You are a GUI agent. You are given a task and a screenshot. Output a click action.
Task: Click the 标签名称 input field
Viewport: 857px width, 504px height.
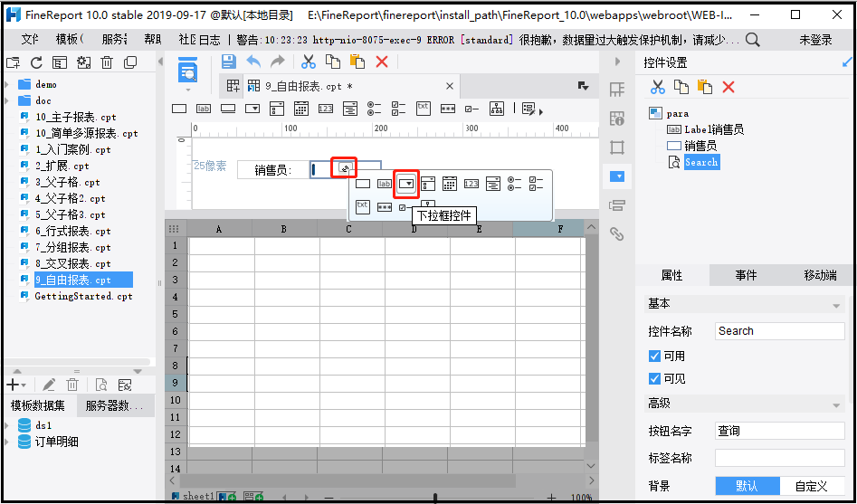click(x=780, y=458)
